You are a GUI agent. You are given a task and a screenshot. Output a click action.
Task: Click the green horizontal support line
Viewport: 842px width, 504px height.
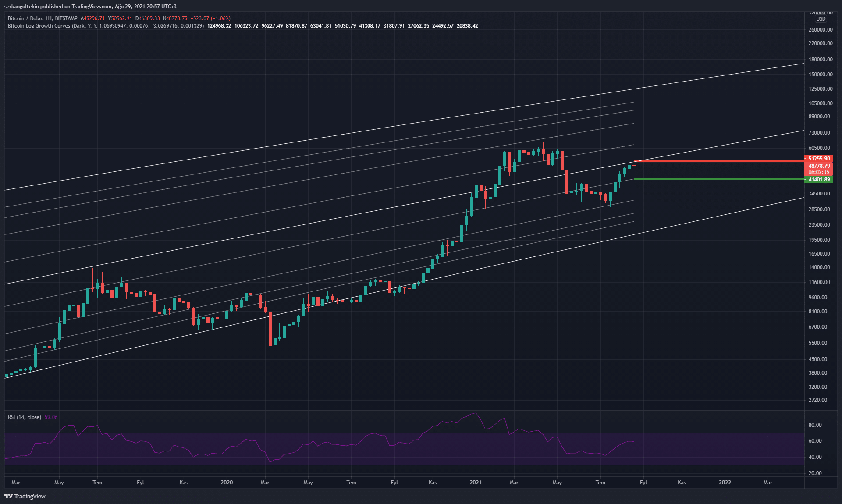[719, 179]
